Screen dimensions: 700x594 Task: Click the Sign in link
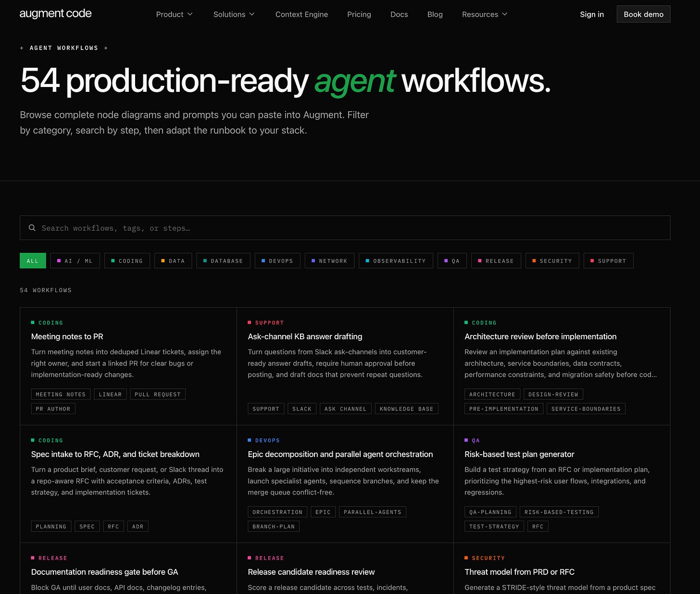[592, 14]
